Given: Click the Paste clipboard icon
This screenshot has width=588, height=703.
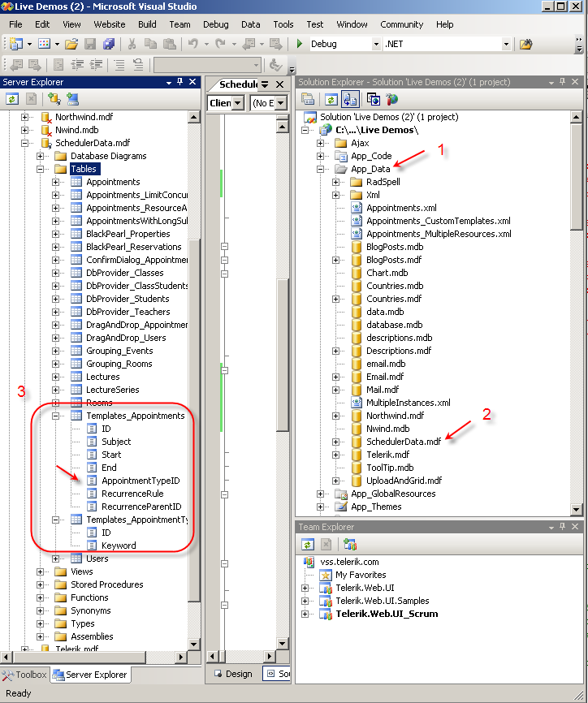Looking at the screenshot, I should point(169,44).
